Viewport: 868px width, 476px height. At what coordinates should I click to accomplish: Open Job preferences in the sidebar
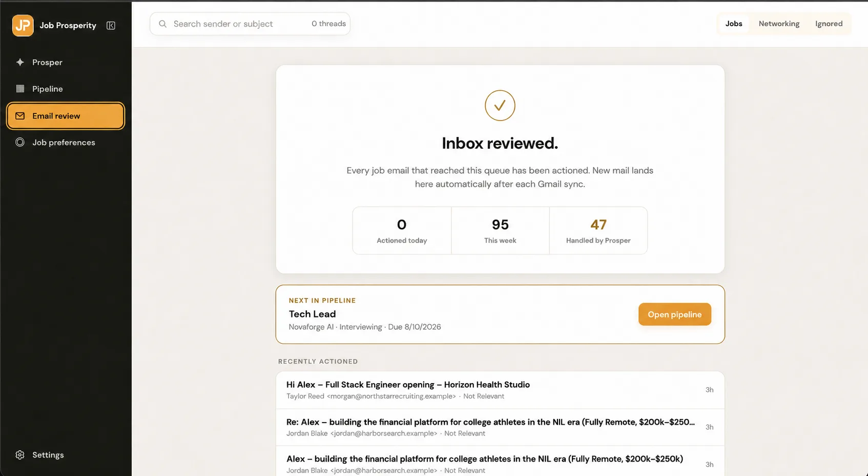[x=66, y=142]
